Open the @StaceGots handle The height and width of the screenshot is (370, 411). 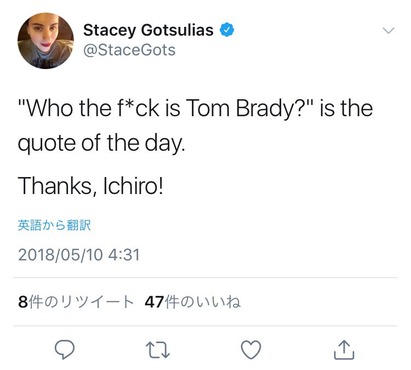tap(129, 50)
